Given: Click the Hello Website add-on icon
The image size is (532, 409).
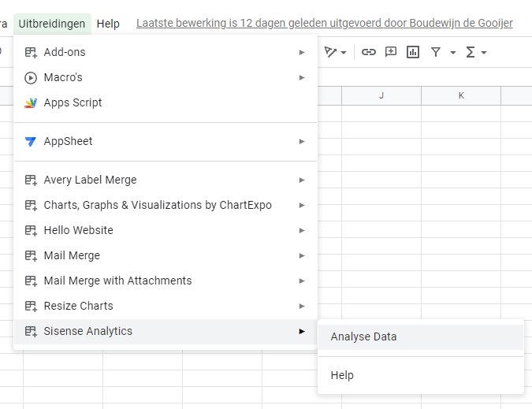Looking at the screenshot, I should tap(31, 230).
